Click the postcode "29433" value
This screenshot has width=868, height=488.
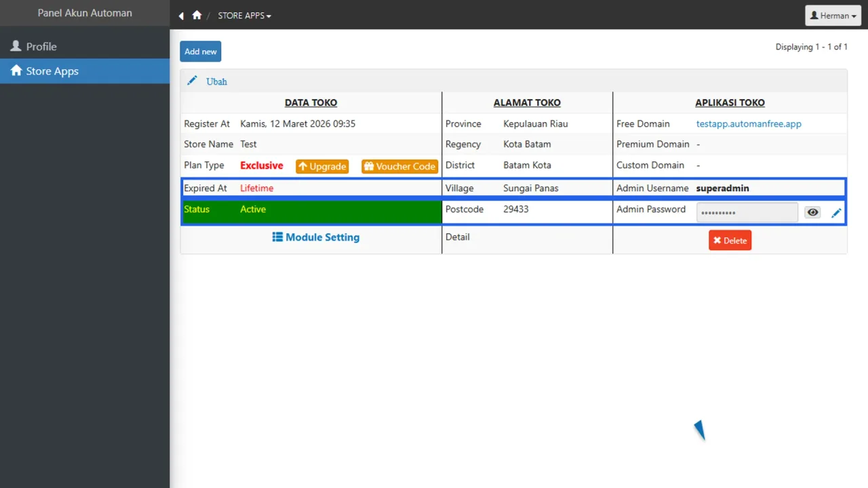click(516, 209)
